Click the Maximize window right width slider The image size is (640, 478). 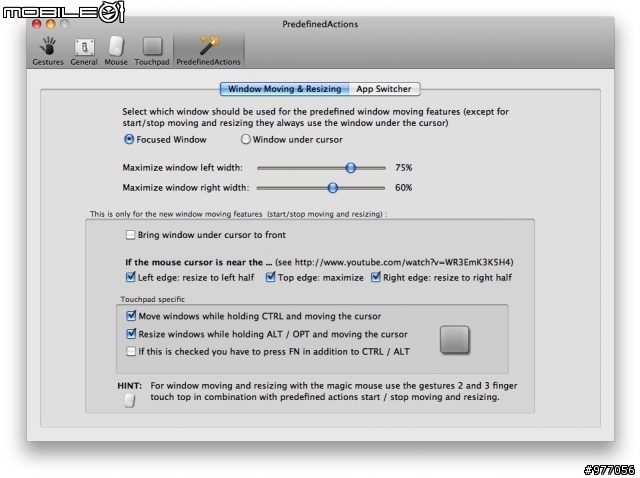pos(321,188)
